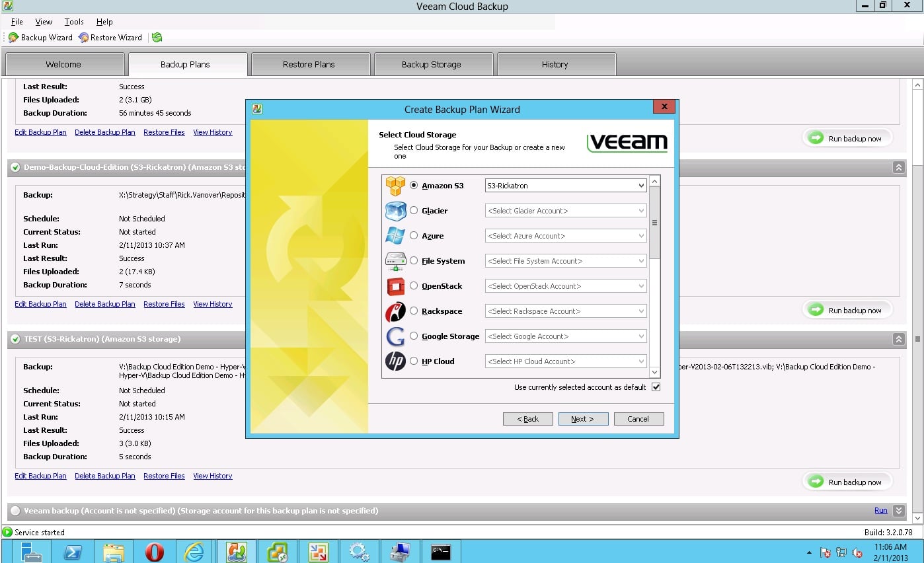Open the Select Google Account dropdown
Image resolution: width=924 pixels, height=563 pixels.
[566, 336]
